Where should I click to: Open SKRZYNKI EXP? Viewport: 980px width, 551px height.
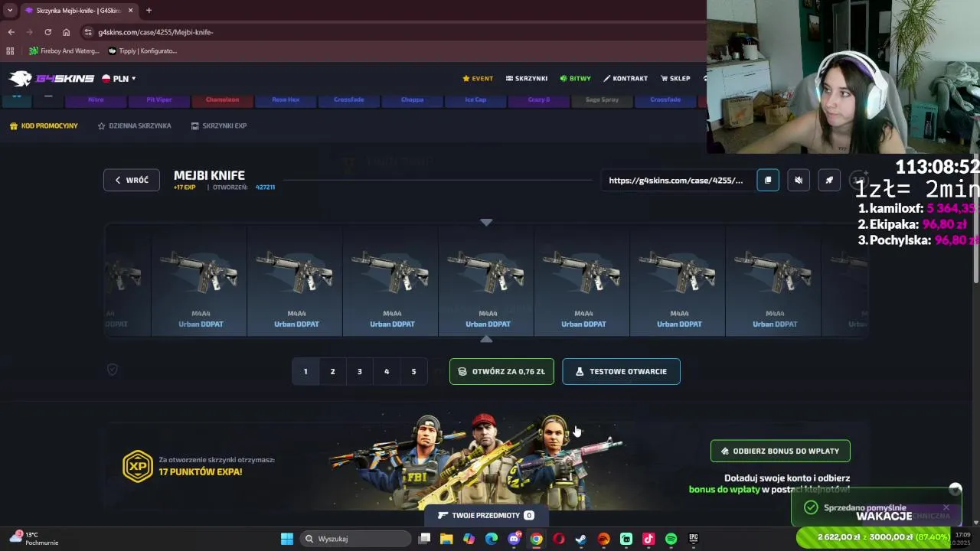[219, 126]
